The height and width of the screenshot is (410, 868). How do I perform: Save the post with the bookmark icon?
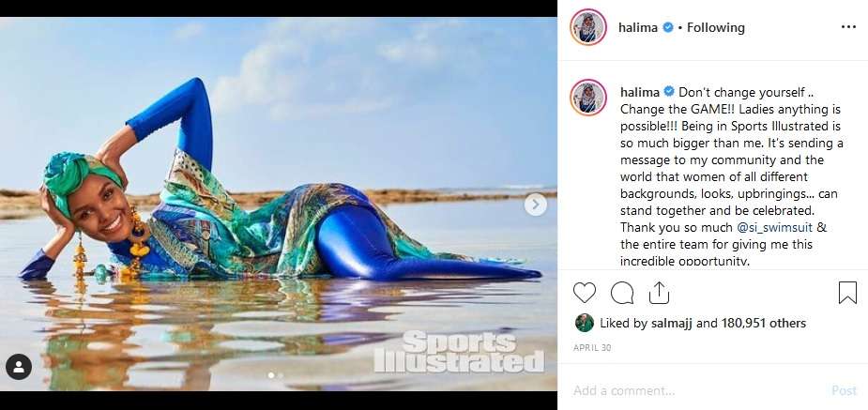click(x=847, y=293)
